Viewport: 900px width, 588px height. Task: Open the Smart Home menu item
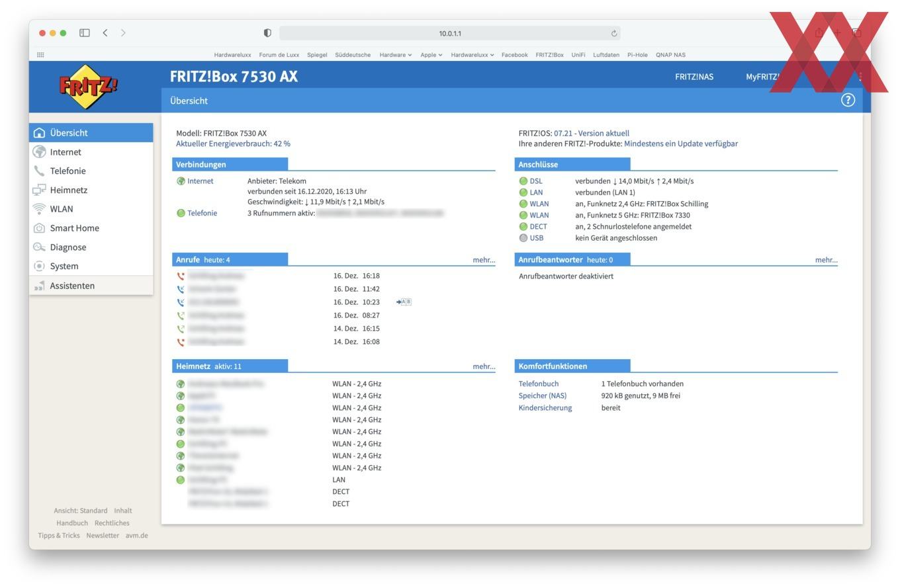pyautogui.click(x=91, y=228)
